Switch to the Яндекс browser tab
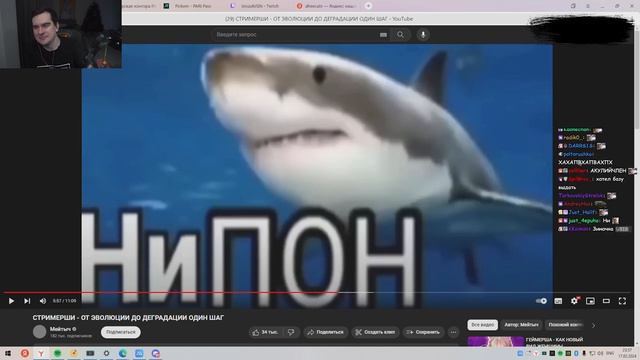The width and height of the screenshot is (640, 360). coord(327,6)
